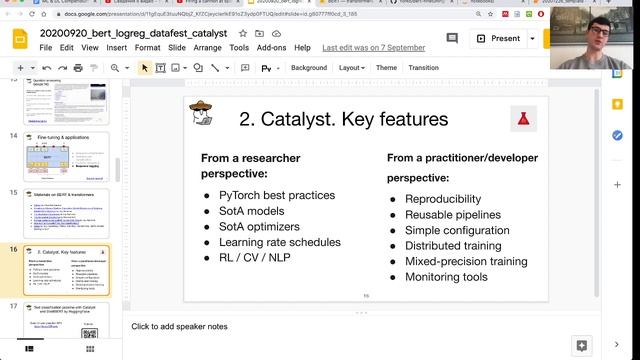Image resolution: width=640 pixels, height=360 pixels.
Task: Star the presentation
Action: (243, 33)
